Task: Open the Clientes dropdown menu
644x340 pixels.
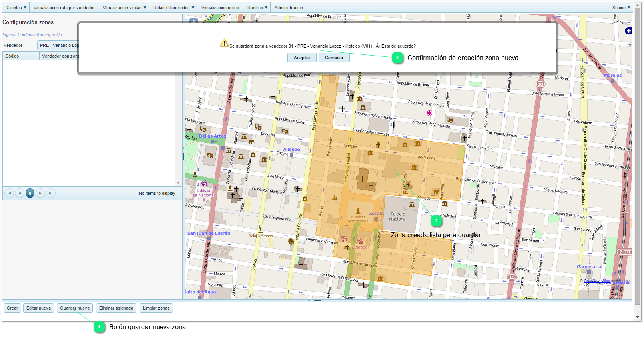Action: (x=16, y=8)
